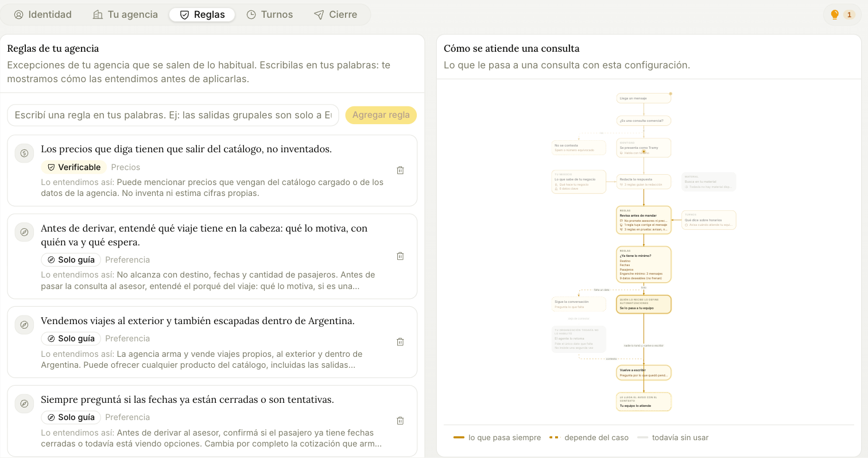Screen dimensions: 868x458
Task: Click rule title 'Vendemos viajes al exterior'
Action: click(197, 321)
